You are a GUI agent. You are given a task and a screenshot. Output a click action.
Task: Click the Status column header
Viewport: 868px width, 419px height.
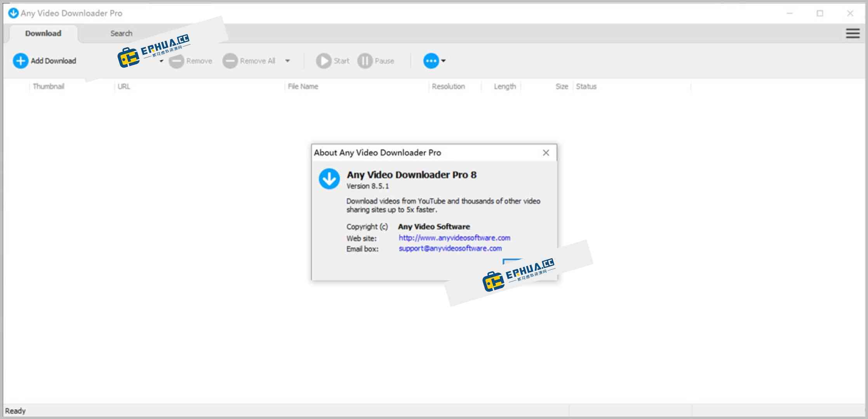pyautogui.click(x=586, y=86)
